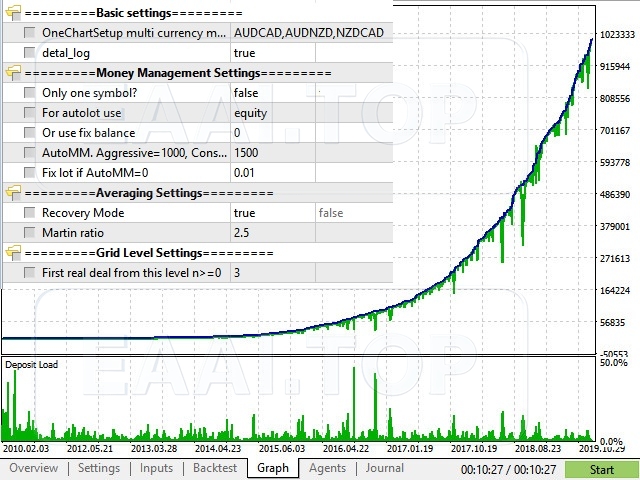
Task: Open the Backtest tab
Action: pyautogui.click(x=215, y=468)
